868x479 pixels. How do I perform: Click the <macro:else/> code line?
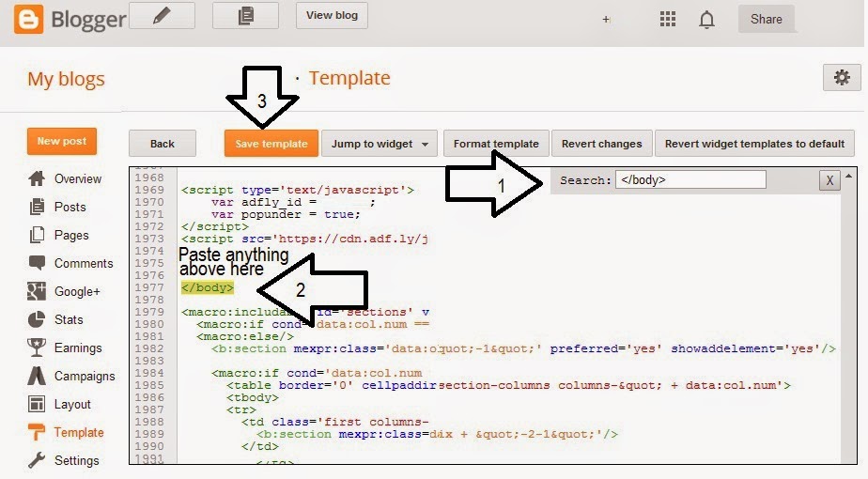(x=244, y=336)
